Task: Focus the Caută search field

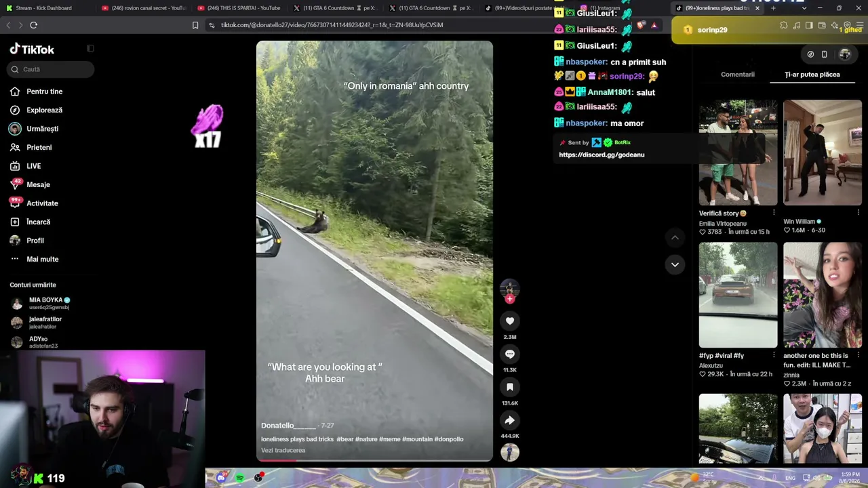Action: point(51,69)
